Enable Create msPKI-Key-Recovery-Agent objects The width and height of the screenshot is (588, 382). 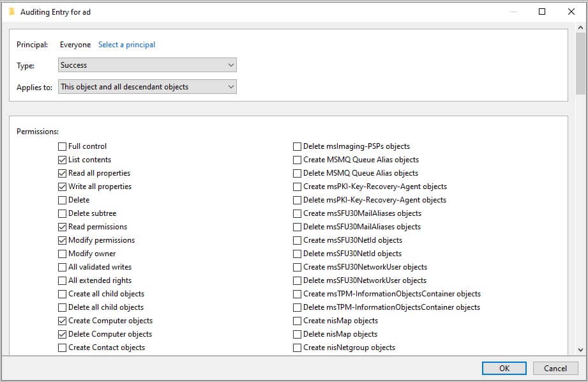pyautogui.click(x=297, y=187)
